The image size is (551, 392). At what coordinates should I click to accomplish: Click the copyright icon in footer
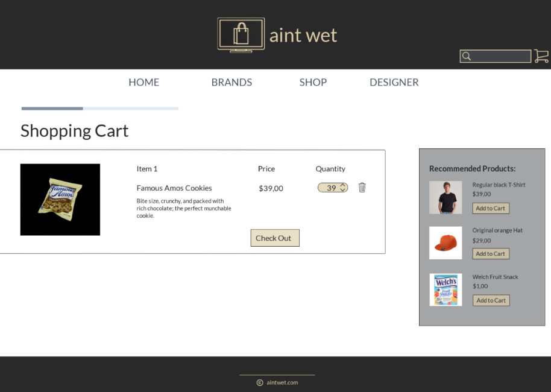[260, 383]
